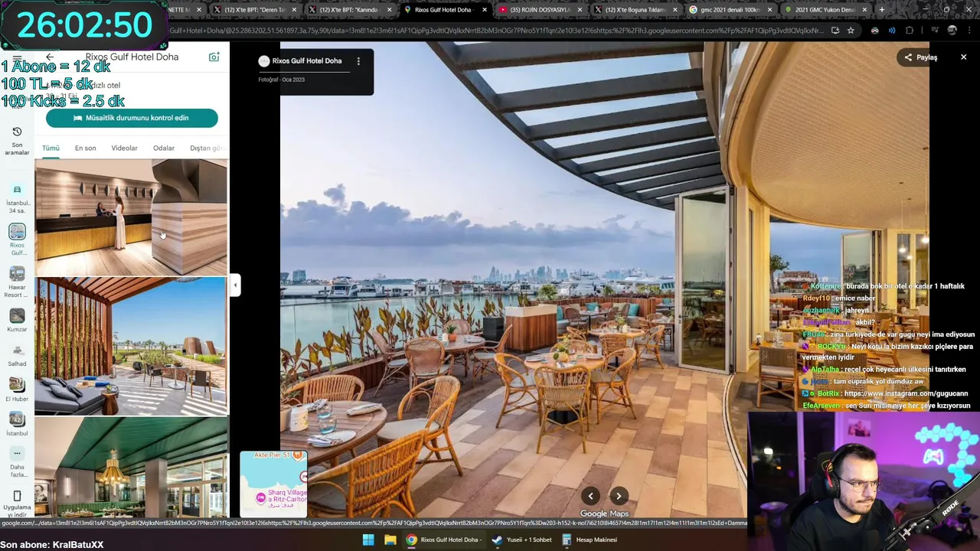Bookmark this page with the star icon
980x551 pixels.
tap(851, 31)
